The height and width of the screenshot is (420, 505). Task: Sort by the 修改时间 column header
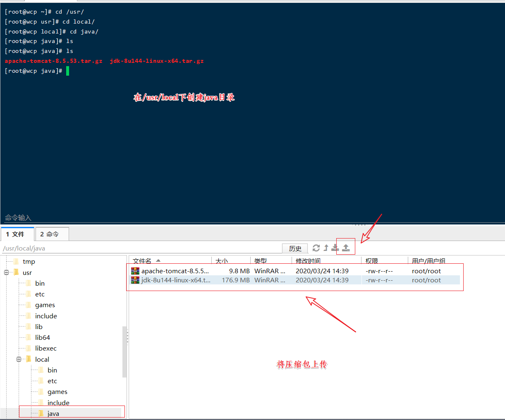327,261
